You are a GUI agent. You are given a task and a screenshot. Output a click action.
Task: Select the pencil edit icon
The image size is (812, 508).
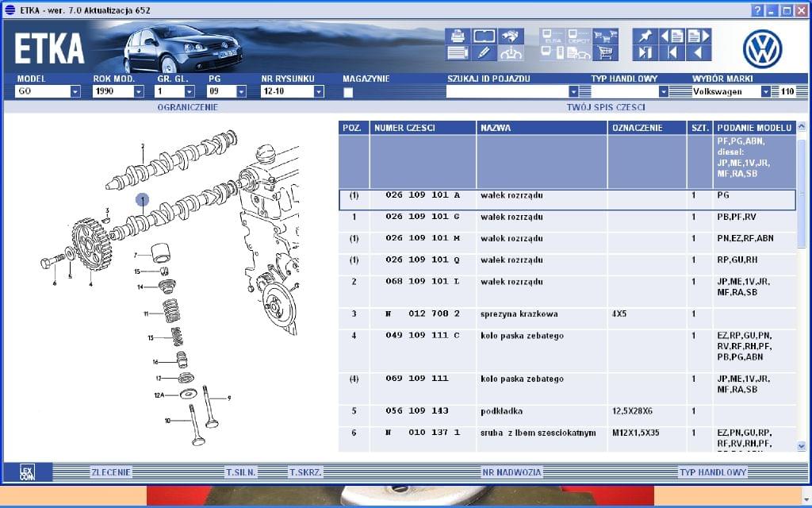(485, 53)
